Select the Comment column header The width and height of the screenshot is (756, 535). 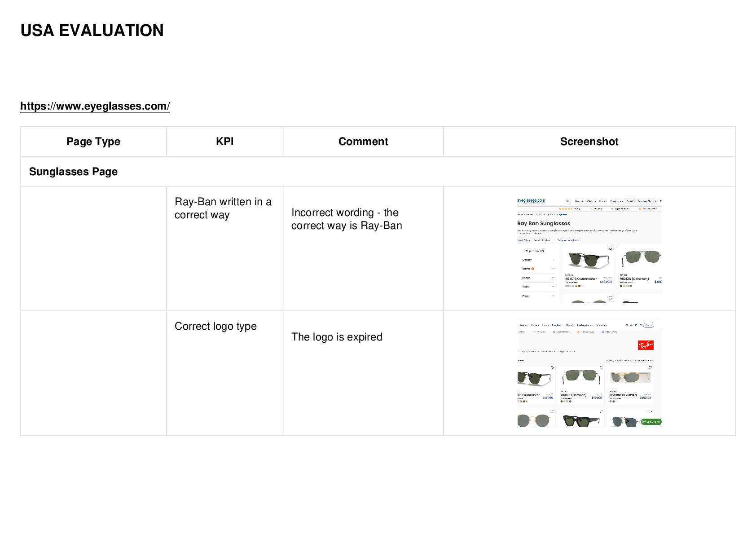pyautogui.click(x=363, y=141)
